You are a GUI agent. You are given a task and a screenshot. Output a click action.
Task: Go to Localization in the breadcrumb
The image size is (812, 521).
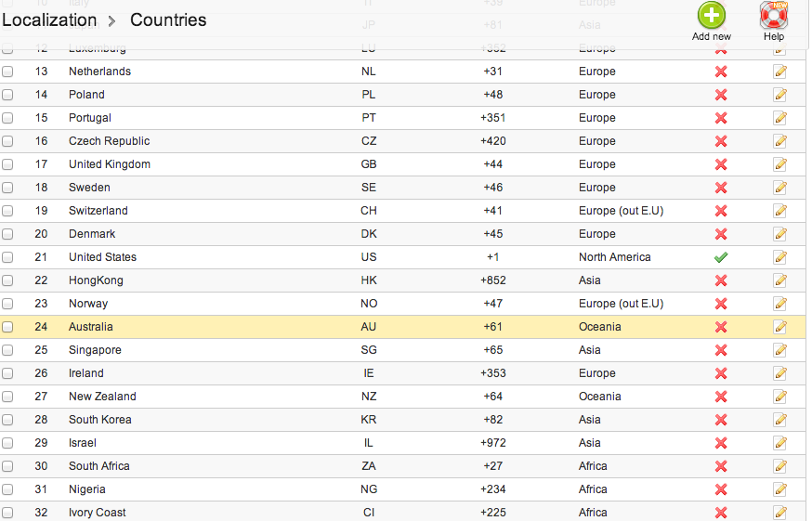[49, 20]
